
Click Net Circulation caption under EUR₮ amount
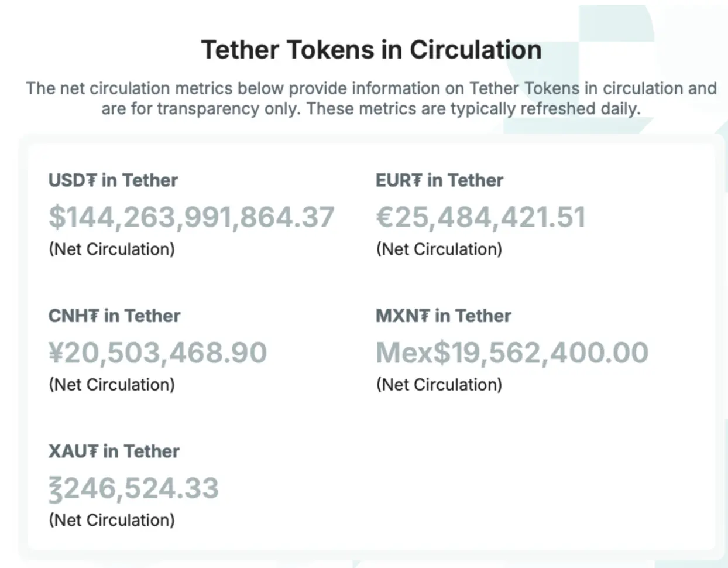click(439, 249)
